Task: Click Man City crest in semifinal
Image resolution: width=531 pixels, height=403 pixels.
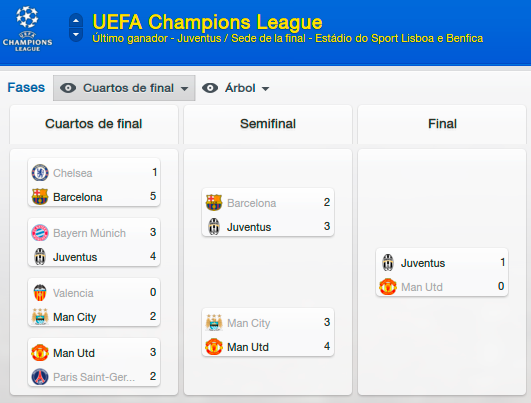Action: coord(214,323)
